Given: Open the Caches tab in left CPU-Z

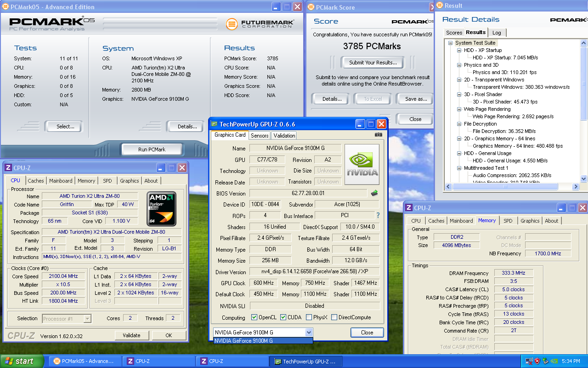Looking at the screenshot, I should click(x=36, y=181).
